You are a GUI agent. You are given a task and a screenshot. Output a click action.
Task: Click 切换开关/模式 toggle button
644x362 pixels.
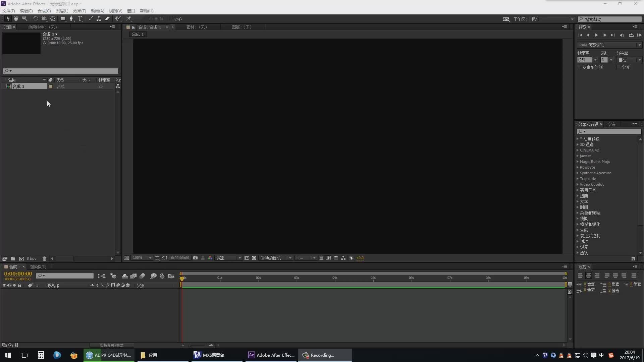click(x=112, y=345)
